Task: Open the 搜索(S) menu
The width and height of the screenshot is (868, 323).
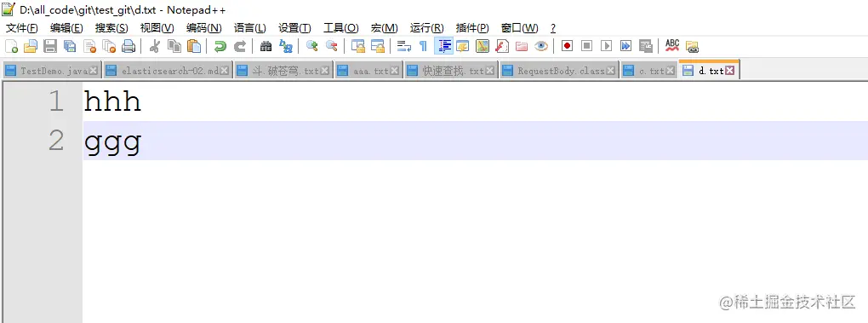Action: coord(111,28)
